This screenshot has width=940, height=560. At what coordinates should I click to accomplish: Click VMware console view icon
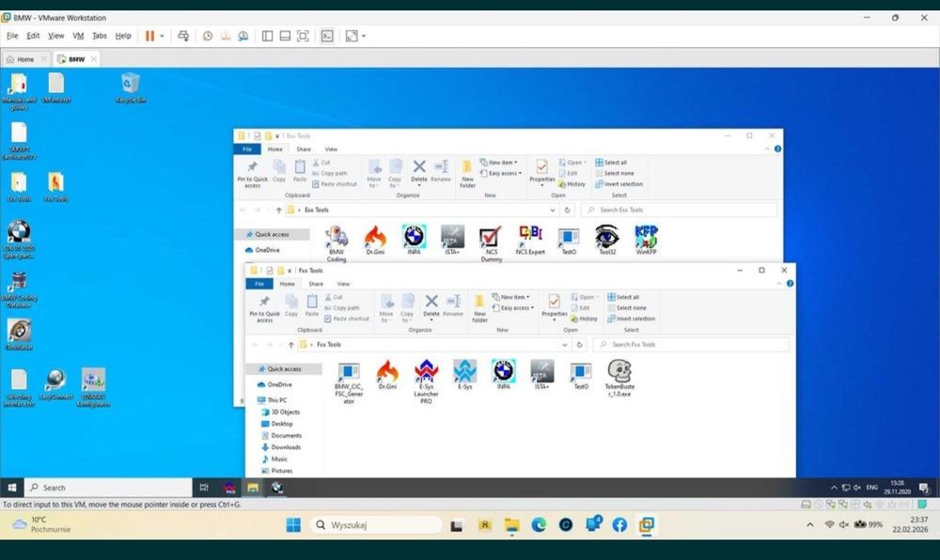click(327, 36)
